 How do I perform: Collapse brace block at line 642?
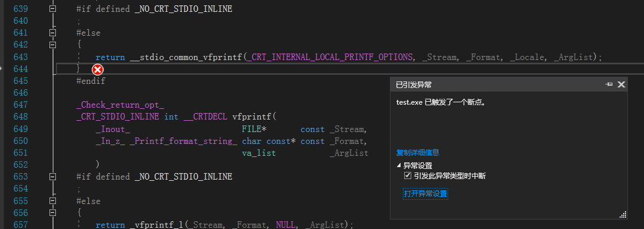52,45
